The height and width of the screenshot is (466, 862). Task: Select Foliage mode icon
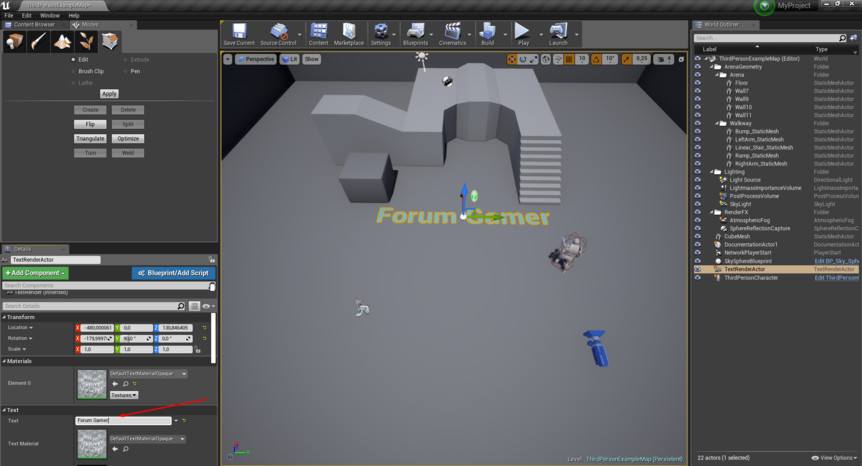tap(86, 41)
